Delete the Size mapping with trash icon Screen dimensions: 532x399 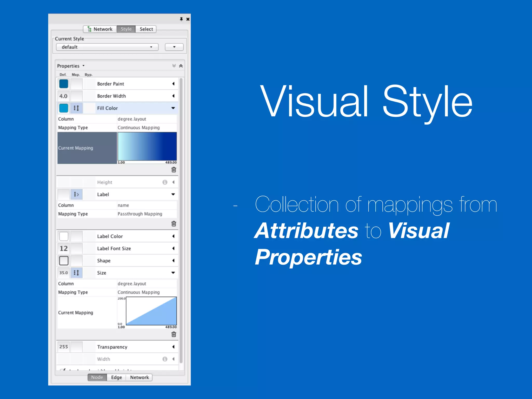click(174, 334)
